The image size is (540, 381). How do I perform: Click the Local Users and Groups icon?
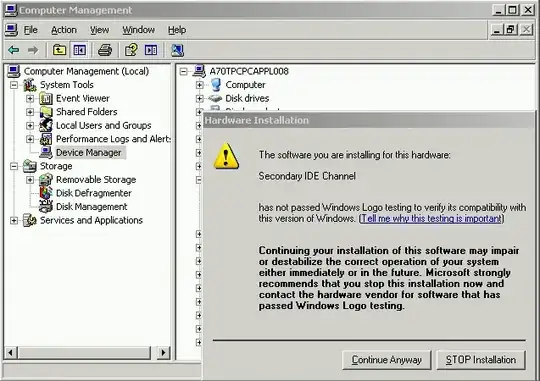[x=46, y=125]
